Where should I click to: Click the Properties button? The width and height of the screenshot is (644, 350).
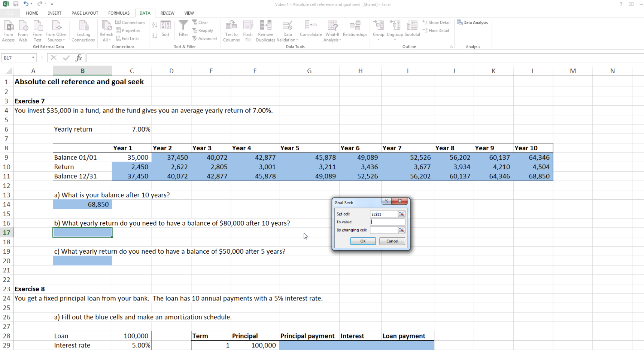point(128,31)
